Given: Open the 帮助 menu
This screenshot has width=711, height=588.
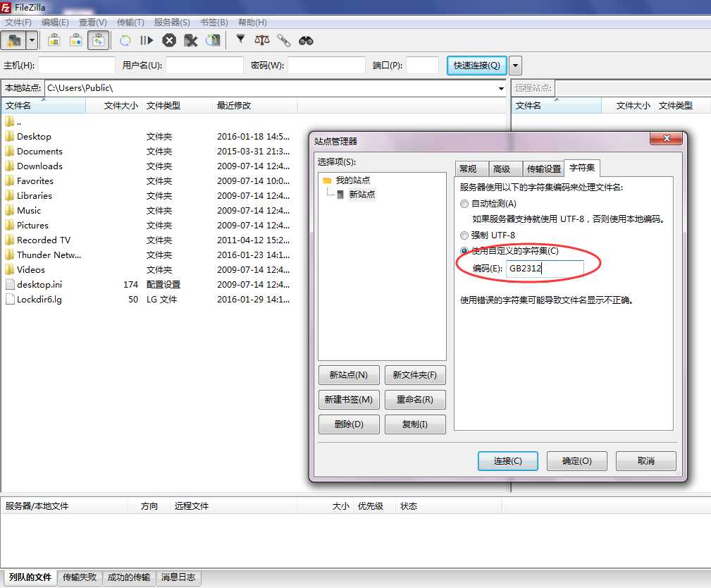Looking at the screenshot, I should pos(252,23).
